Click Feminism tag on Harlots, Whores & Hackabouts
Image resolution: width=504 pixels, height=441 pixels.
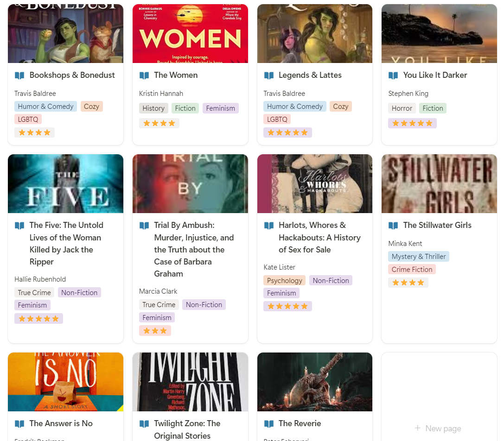tap(281, 293)
